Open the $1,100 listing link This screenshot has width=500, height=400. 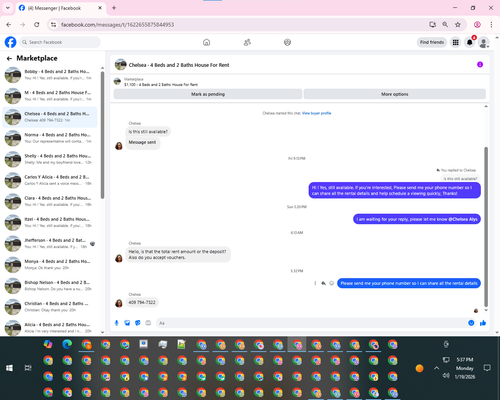pos(161,85)
